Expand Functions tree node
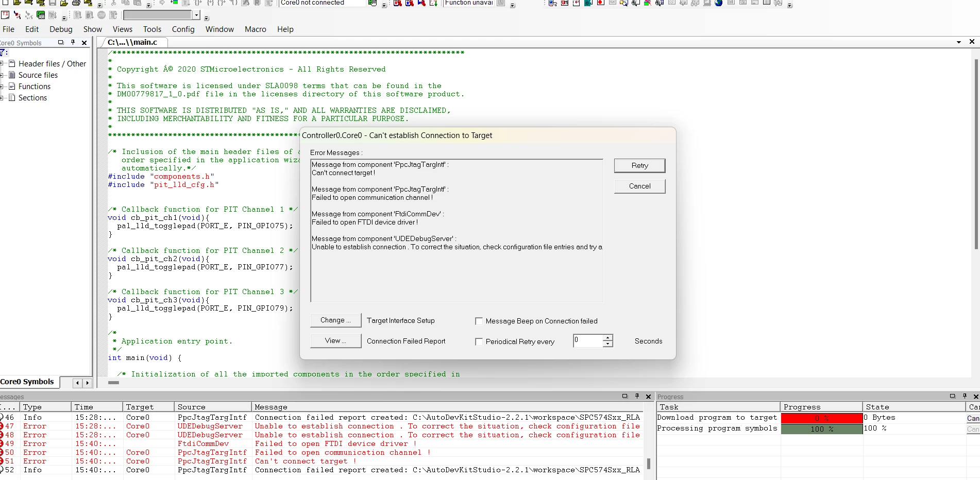 (2, 87)
